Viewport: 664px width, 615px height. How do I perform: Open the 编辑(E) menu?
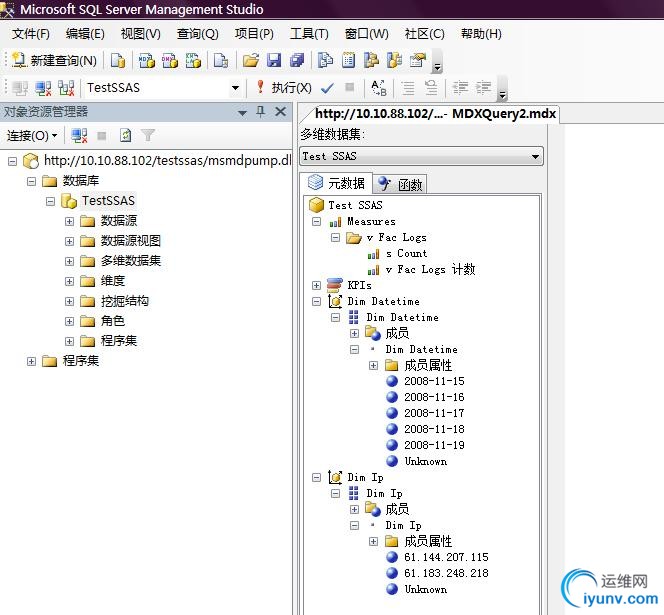pyautogui.click(x=85, y=34)
